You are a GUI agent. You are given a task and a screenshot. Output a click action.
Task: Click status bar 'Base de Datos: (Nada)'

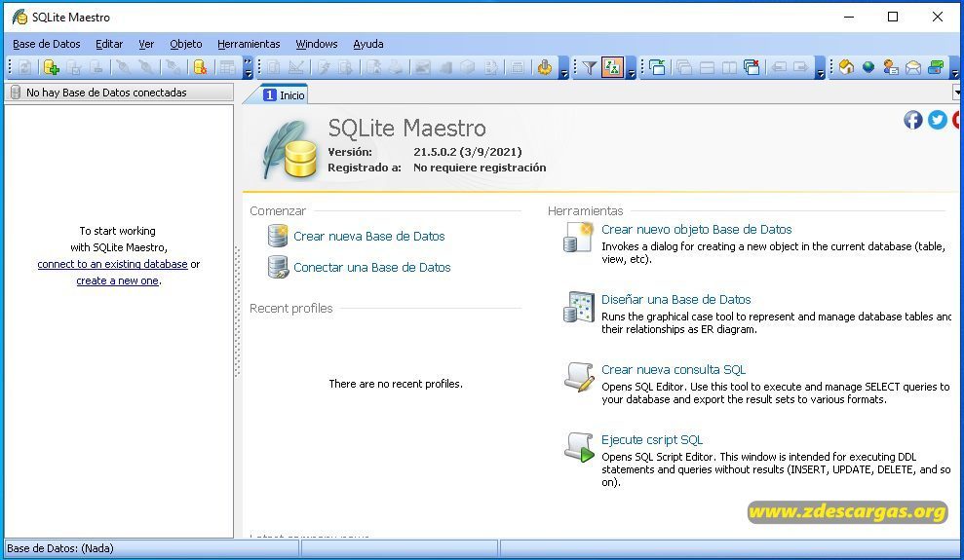[x=60, y=548]
